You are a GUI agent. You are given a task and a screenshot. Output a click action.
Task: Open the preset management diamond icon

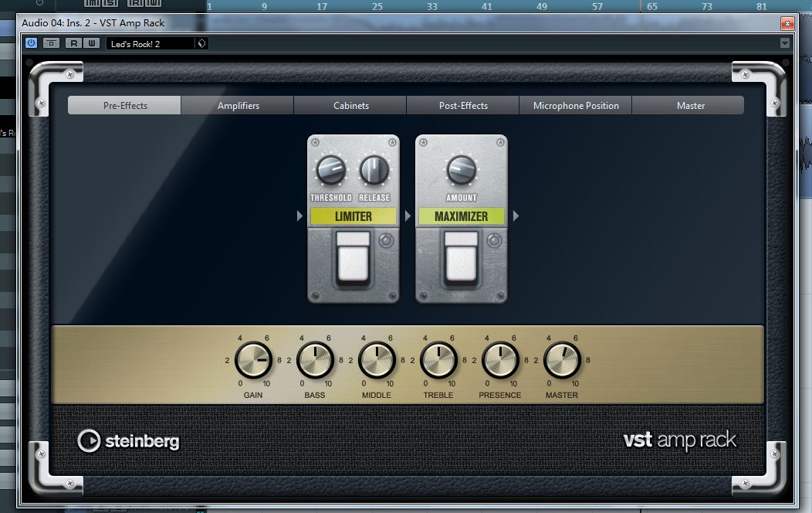(x=202, y=43)
